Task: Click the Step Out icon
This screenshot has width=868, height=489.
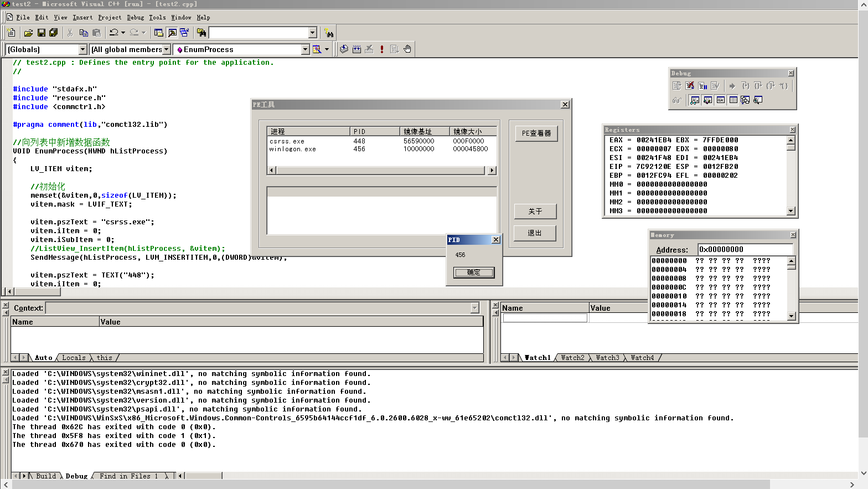Action: [x=771, y=86]
